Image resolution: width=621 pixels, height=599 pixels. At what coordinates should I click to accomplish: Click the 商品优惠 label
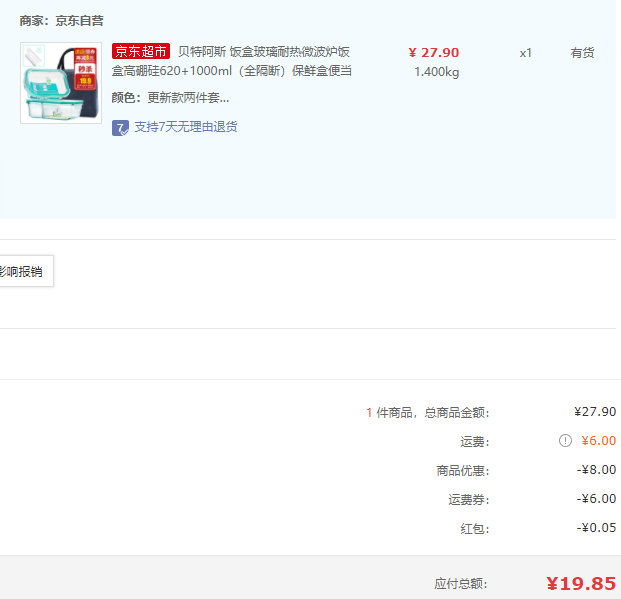(x=463, y=471)
